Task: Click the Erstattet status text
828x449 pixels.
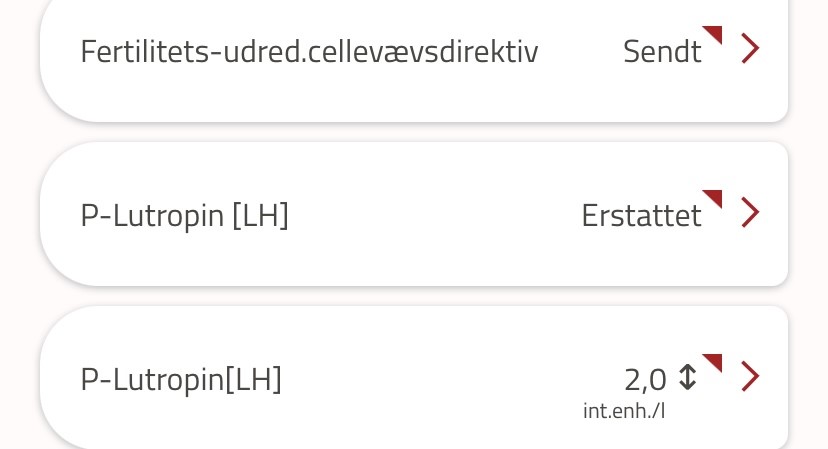Action: pyautogui.click(x=640, y=215)
